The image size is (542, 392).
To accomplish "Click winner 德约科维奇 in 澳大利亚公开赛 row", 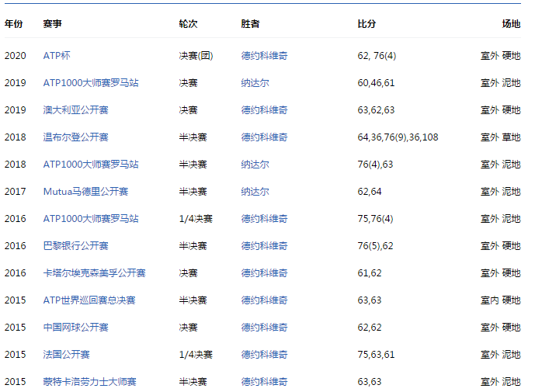I will click(265, 110).
